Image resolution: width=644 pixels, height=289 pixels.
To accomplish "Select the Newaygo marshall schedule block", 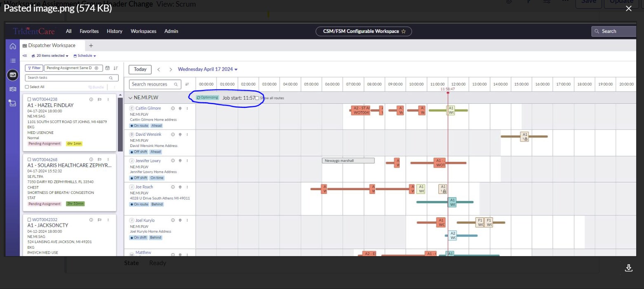I will coord(348,161).
